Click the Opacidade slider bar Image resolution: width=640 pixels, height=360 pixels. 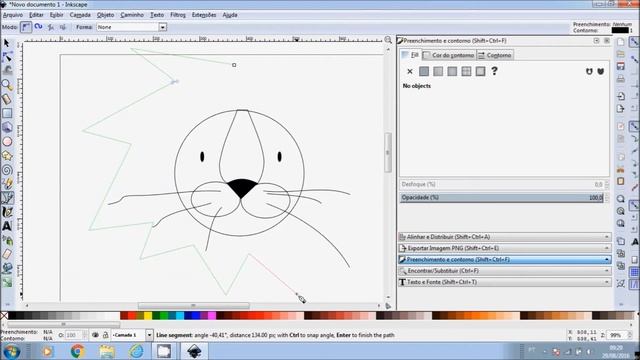click(x=502, y=198)
